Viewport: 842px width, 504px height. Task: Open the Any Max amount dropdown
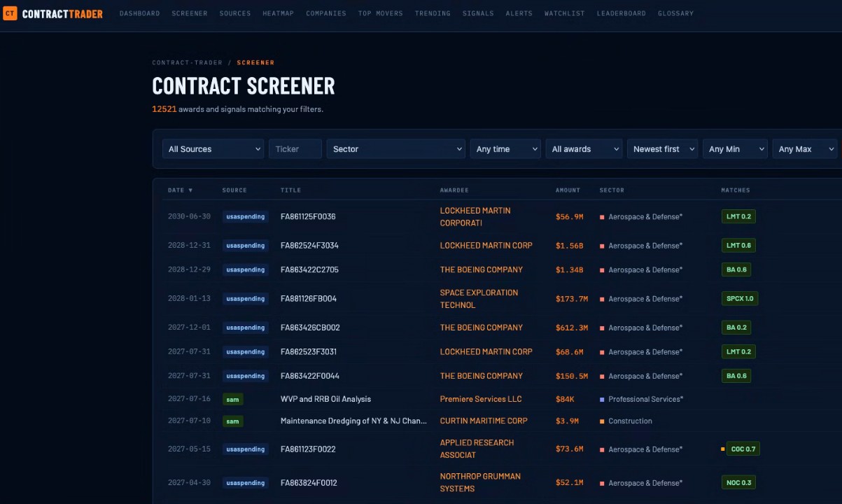[804, 149]
